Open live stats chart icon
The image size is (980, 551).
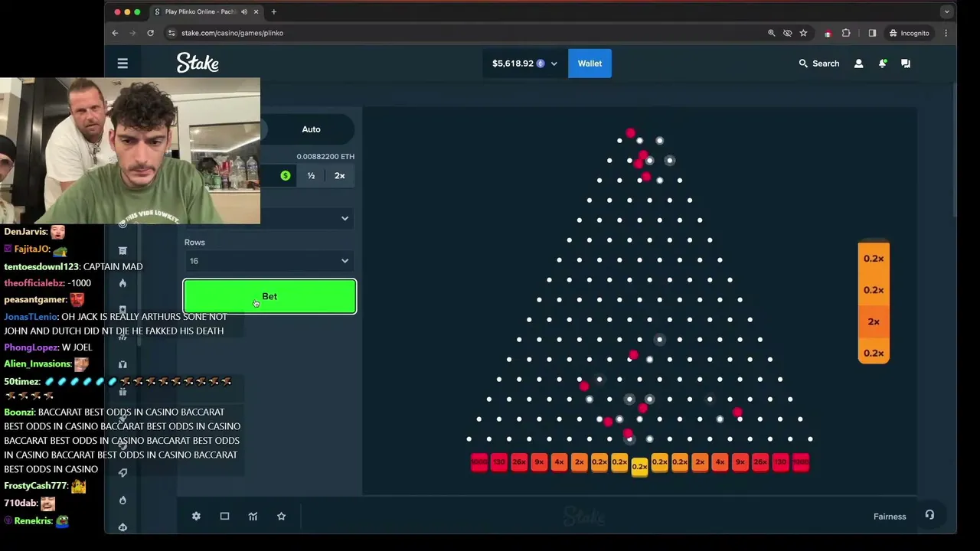(x=253, y=517)
